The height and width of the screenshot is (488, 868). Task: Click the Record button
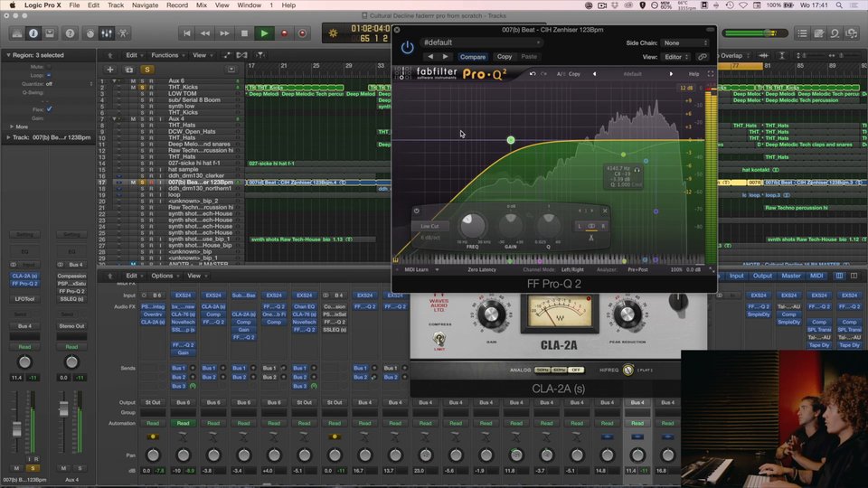(x=284, y=33)
